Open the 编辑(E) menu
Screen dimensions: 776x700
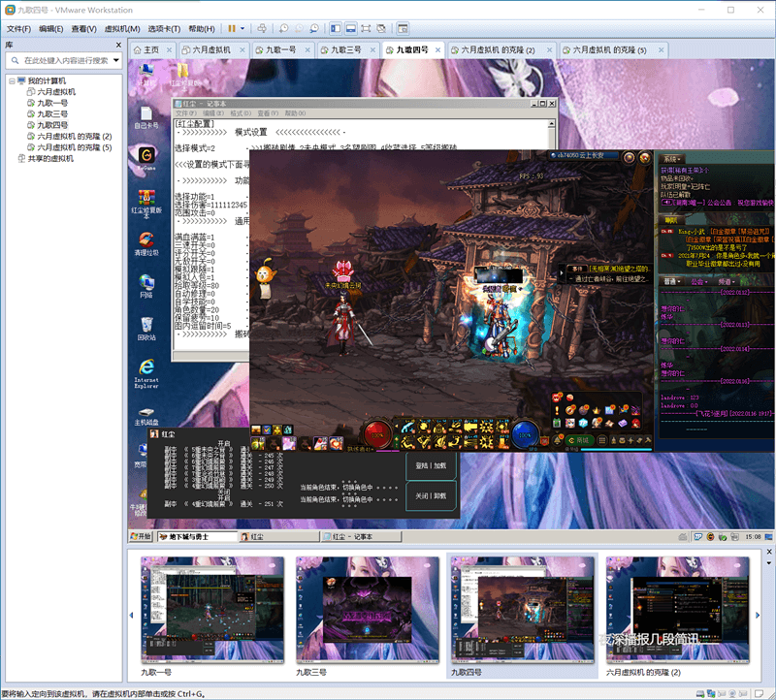pyautogui.click(x=51, y=29)
